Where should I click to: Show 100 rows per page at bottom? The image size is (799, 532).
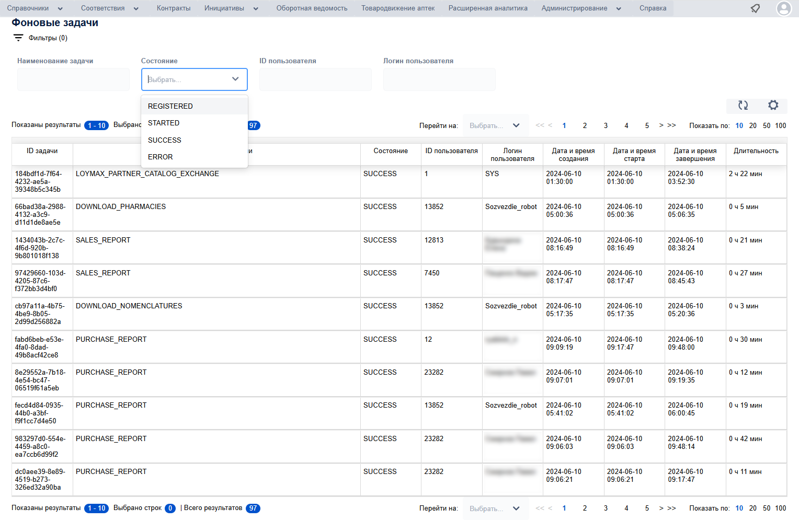click(781, 508)
